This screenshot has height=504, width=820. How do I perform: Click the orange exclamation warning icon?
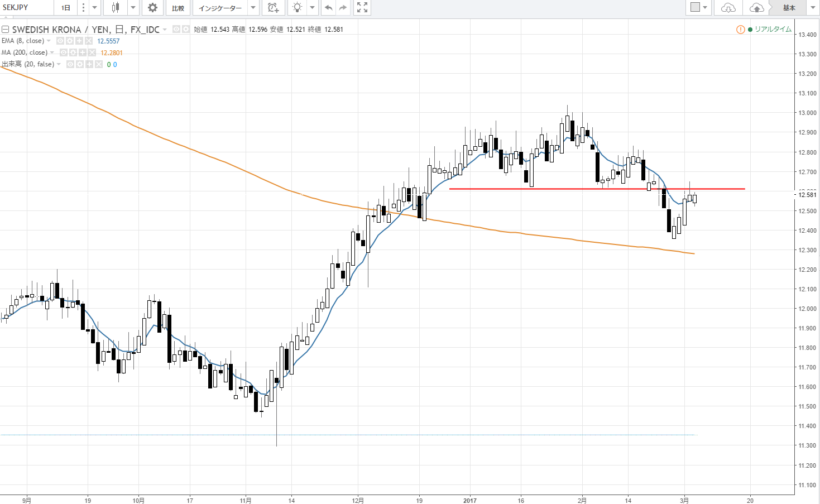(740, 30)
